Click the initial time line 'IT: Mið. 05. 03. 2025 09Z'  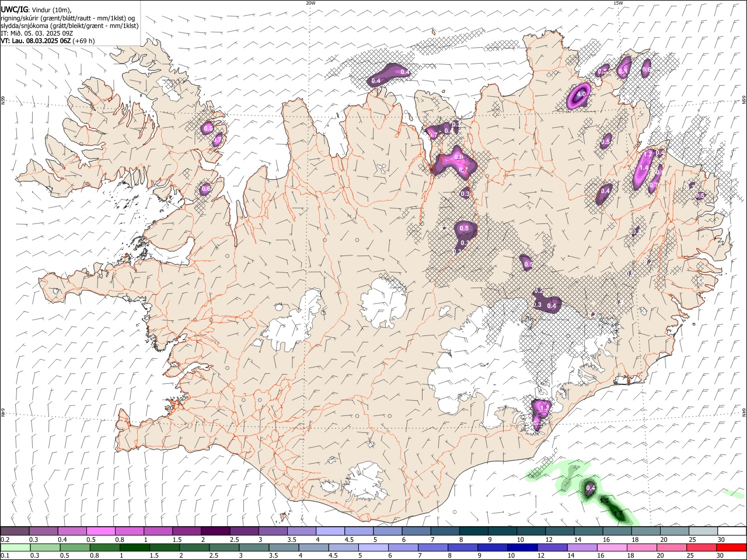click(x=37, y=34)
